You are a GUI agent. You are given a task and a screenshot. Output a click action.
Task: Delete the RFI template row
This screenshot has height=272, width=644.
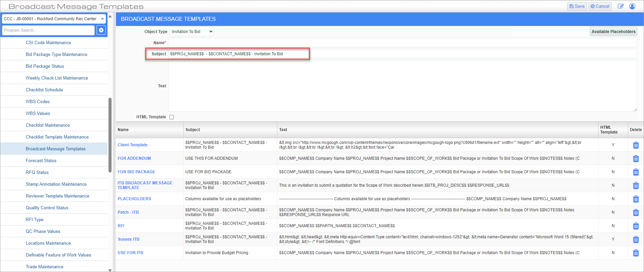(x=636, y=226)
